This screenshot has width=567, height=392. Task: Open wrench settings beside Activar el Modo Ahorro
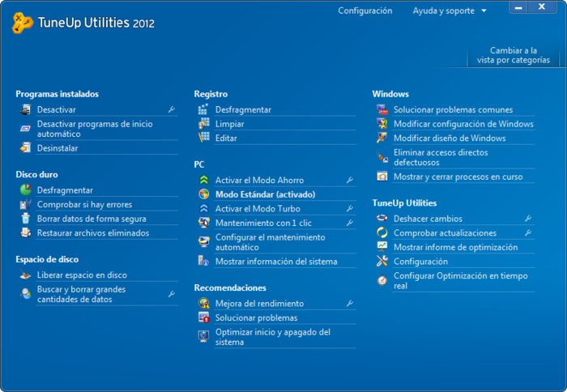350,180
